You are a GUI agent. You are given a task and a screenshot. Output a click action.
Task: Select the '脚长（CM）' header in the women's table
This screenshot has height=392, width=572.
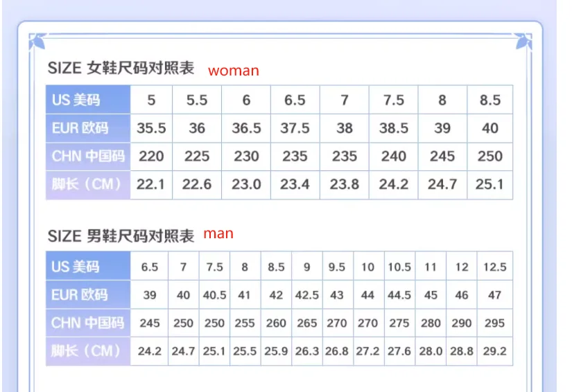click(x=88, y=185)
